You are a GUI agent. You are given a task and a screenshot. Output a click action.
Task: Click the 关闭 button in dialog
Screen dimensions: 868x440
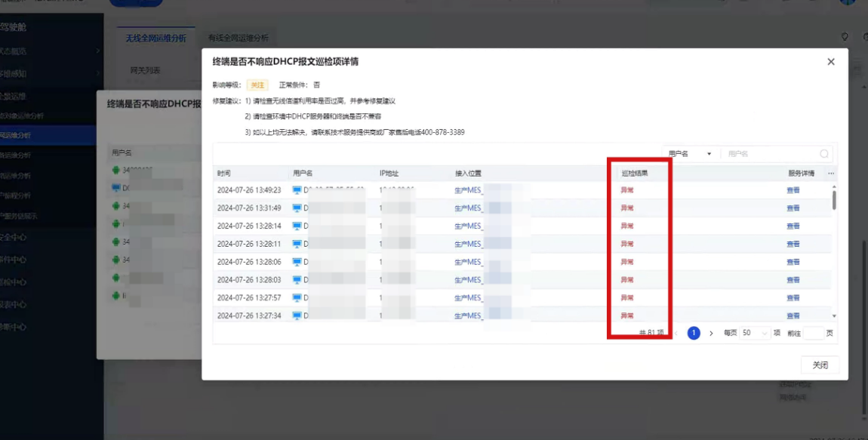[x=820, y=365]
